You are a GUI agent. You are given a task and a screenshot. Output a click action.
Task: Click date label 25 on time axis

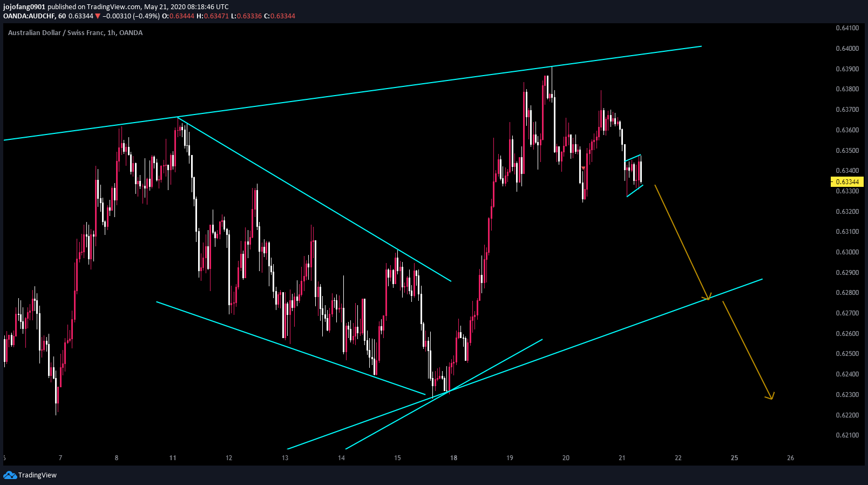[x=735, y=458]
